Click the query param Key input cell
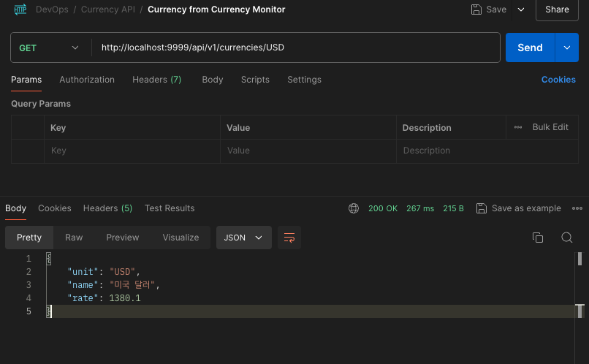The image size is (589, 364). tap(132, 151)
